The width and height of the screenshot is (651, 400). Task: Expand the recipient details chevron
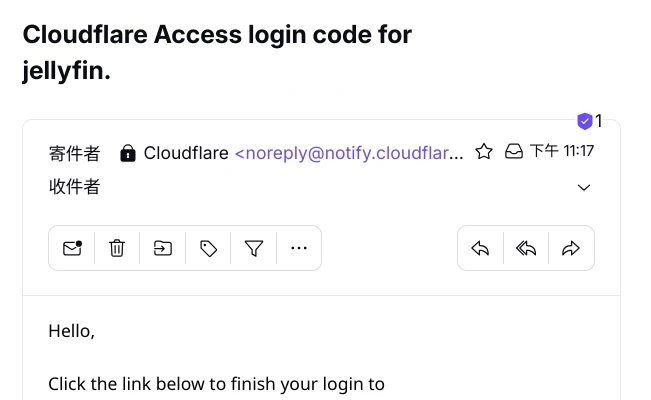pos(585,188)
